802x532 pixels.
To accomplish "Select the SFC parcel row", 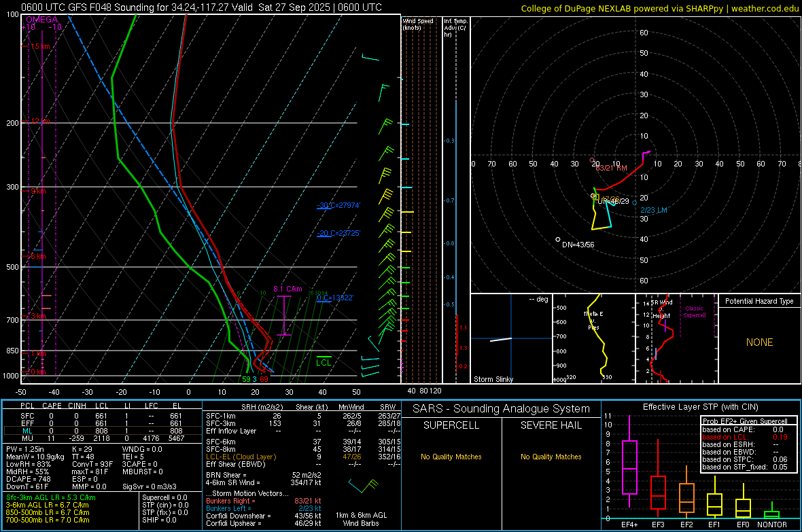I will click(103, 416).
